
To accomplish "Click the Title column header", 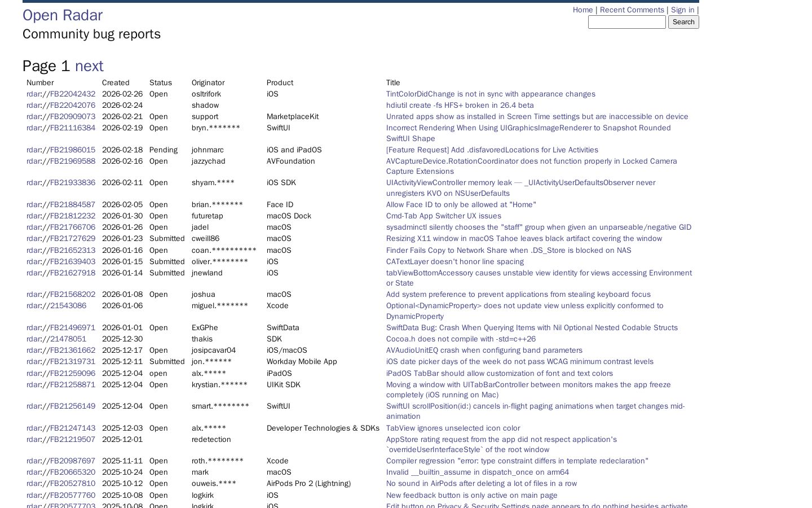I will (x=393, y=83).
